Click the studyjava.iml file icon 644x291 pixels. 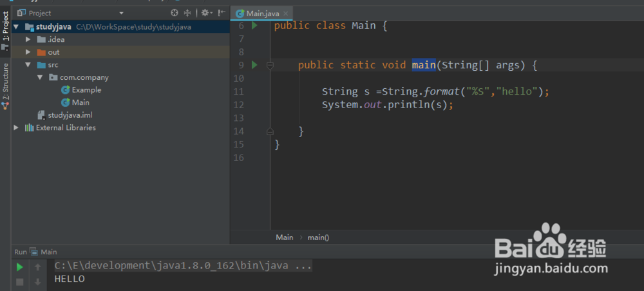coord(41,115)
